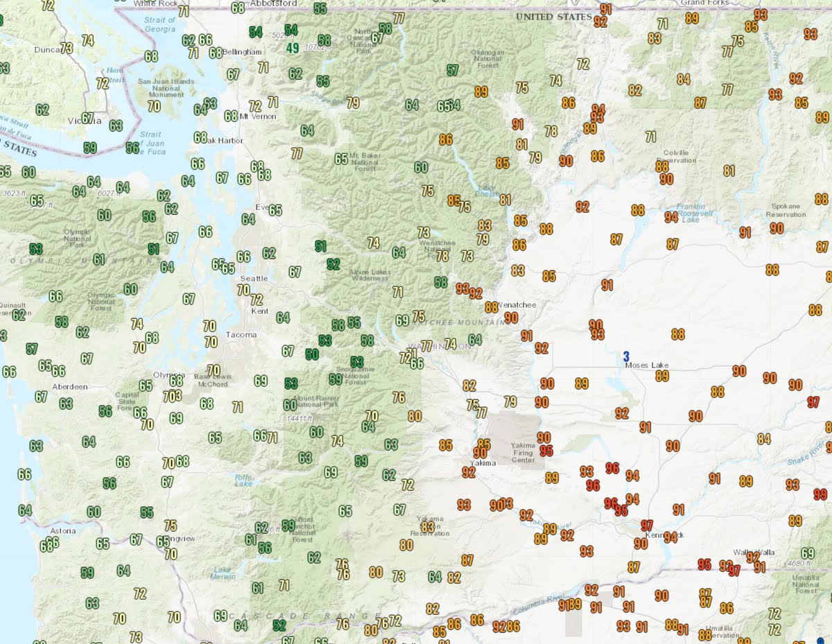Select the Walla Walla label
The height and width of the screenshot is (644, 832).
coord(755,552)
